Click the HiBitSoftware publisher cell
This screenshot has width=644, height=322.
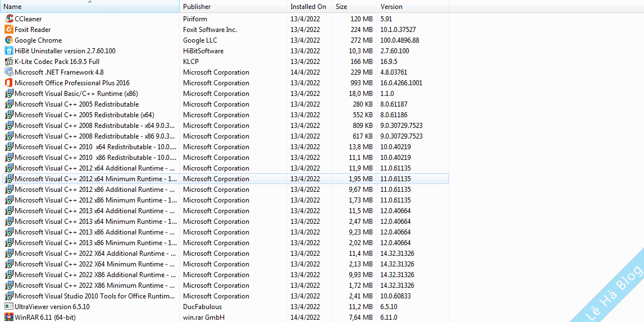[x=203, y=51]
